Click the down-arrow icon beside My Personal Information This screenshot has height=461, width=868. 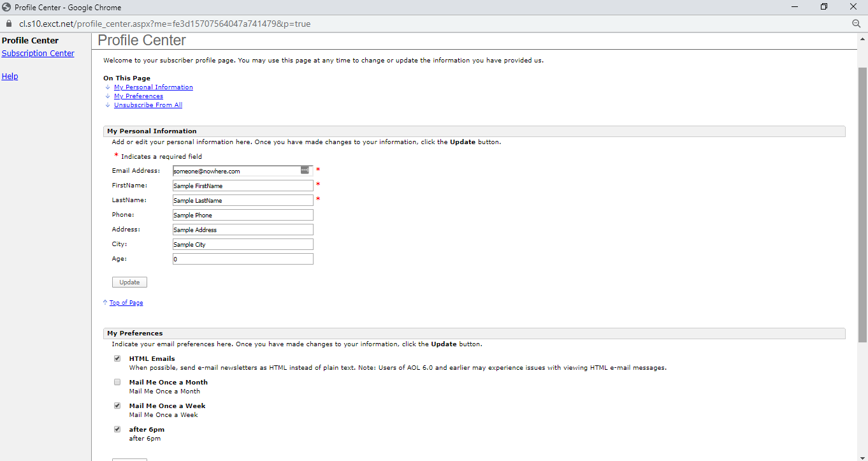tap(107, 87)
